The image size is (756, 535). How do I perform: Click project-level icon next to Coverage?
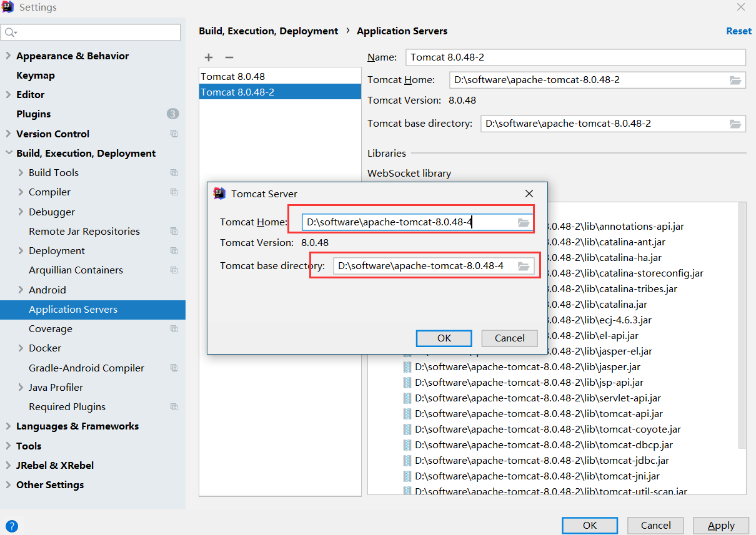coord(174,329)
